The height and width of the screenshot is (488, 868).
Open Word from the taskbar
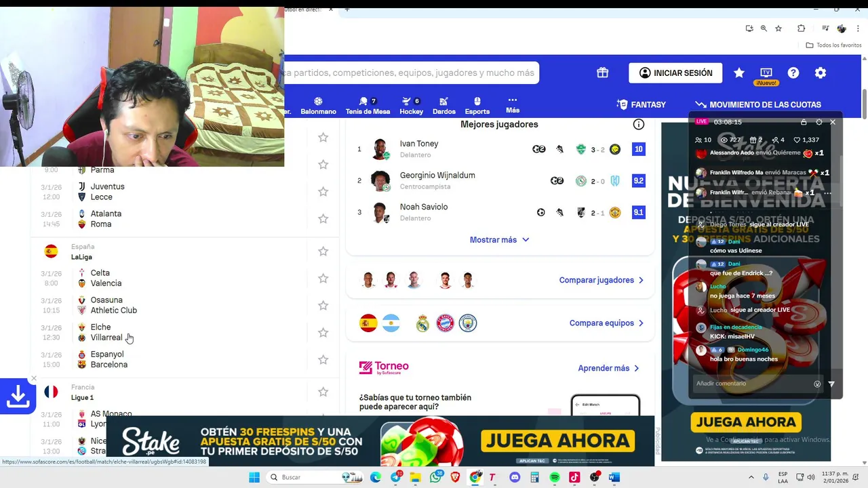coord(614,477)
